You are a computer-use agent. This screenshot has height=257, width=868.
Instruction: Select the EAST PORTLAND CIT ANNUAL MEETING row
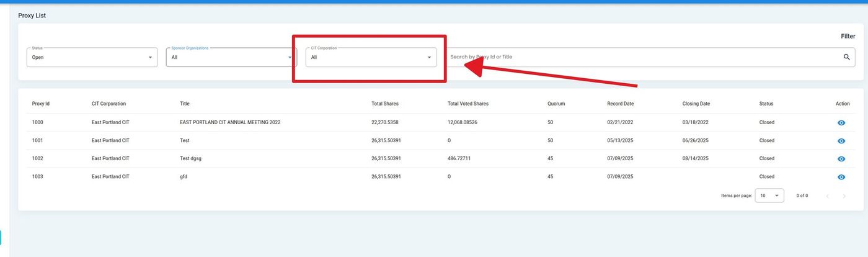230,122
